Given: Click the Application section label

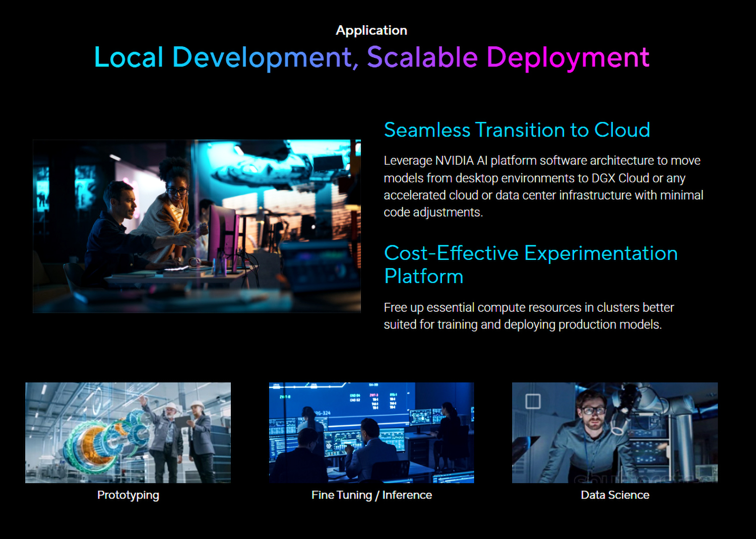Looking at the screenshot, I should point(371,30).
